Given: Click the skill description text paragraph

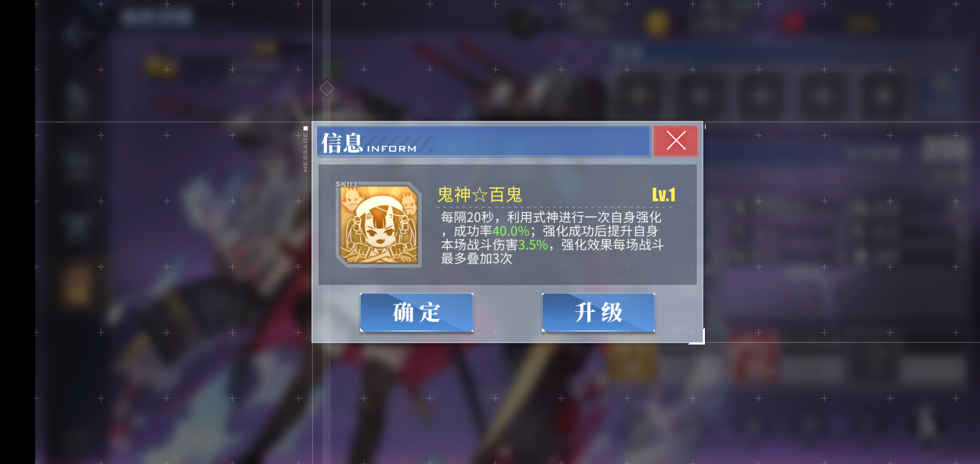Looking at the screenshot, I should 552,238.
